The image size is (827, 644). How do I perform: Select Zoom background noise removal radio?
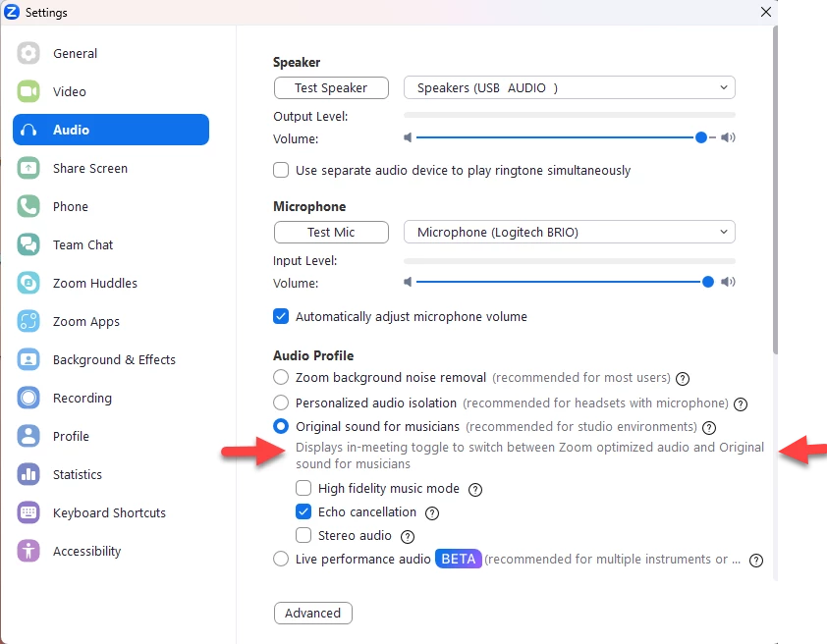[x=281, y=377]
